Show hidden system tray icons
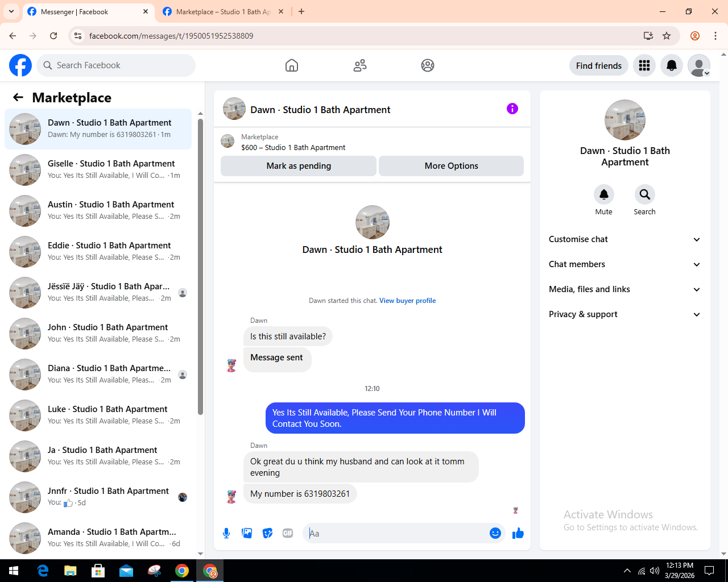The image size is (728, 582). click(627, 571)
